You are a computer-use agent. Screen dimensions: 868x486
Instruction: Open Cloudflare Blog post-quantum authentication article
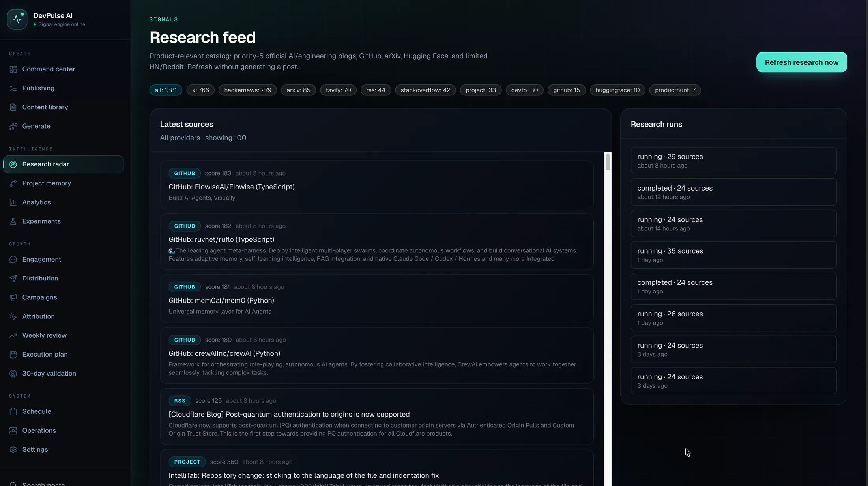tap(377, 417)
